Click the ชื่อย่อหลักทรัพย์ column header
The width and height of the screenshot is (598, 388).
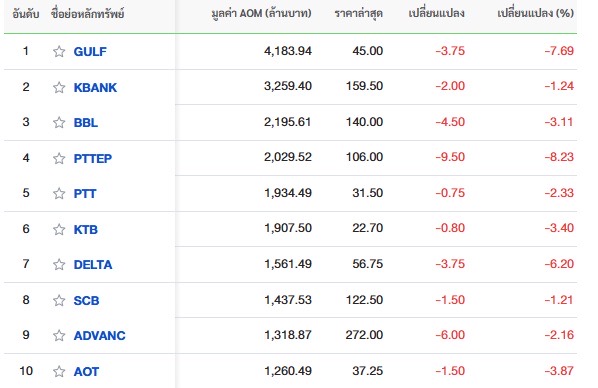pyautogui.click(x=87, y=14)
